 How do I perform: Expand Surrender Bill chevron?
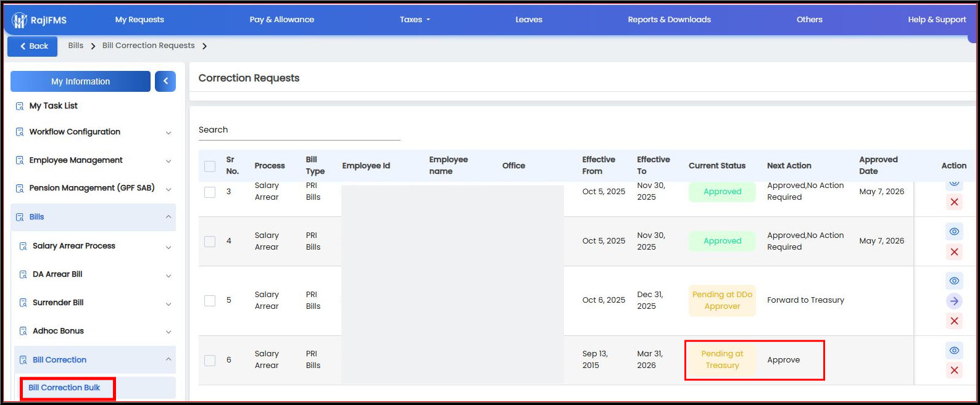point(168,304)
